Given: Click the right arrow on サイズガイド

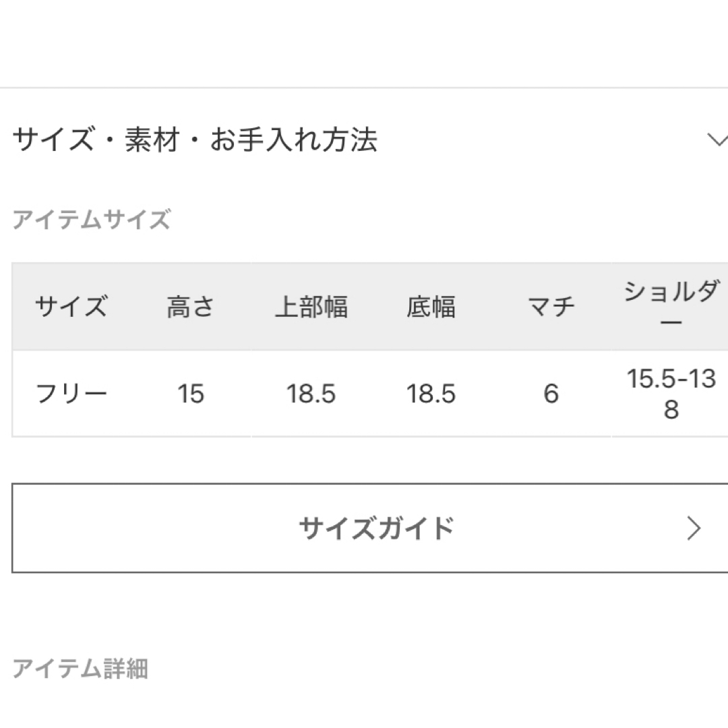Looking at the screenshot, I should [x=694, y=528].
